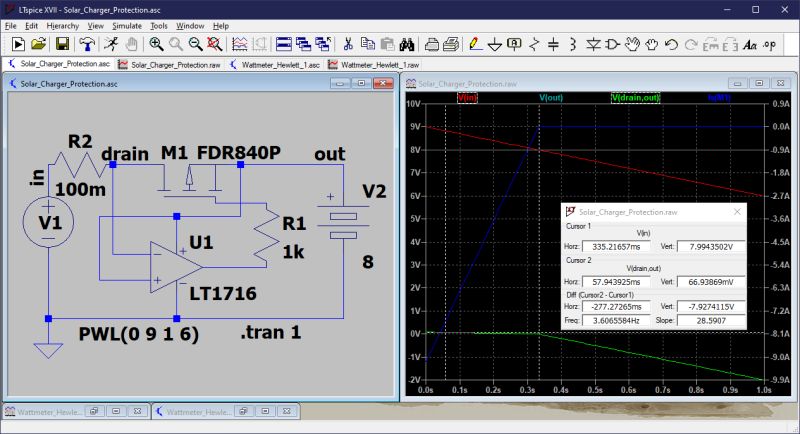800x434 pixels.
Task: Switch to Solar_Charger_Protection.raw tab
Action: [169, 65]
